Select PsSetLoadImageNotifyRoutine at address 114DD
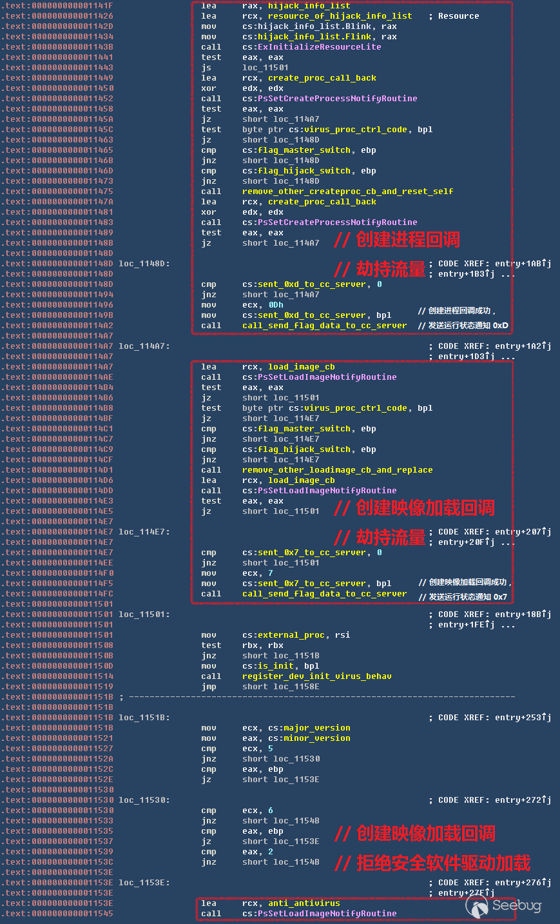This screenshot has height=924, width=560. coord(327,491)
